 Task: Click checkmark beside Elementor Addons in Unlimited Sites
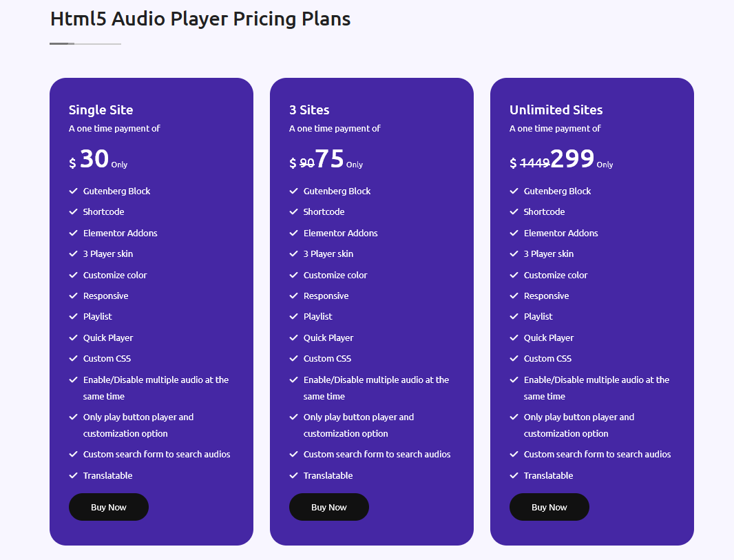pyautogui.click(x=514, y=233)
